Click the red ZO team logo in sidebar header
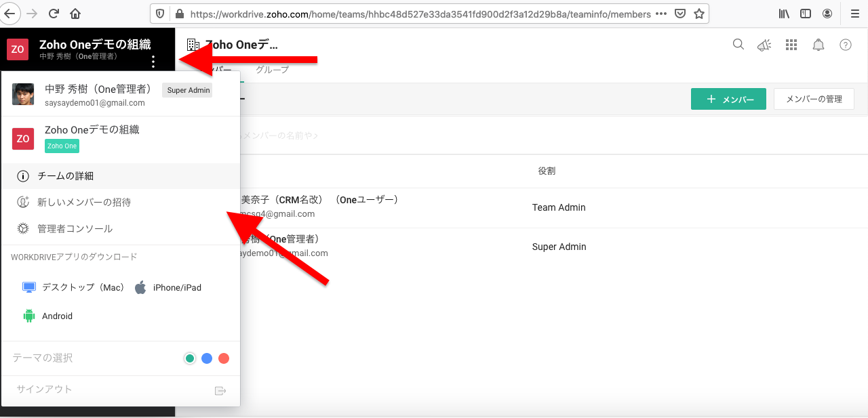 (18, 49)
